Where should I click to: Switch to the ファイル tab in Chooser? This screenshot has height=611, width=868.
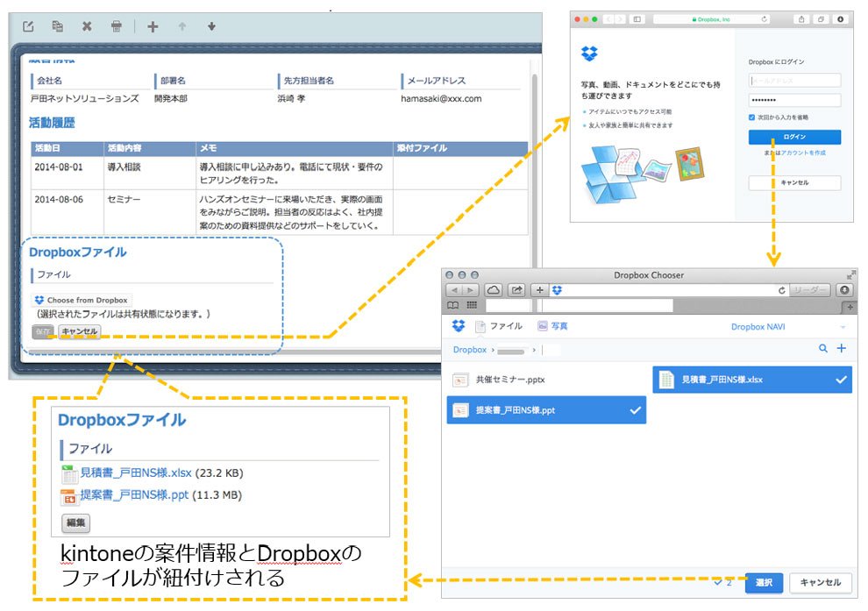pyautogui.click(x=499, y=326)
